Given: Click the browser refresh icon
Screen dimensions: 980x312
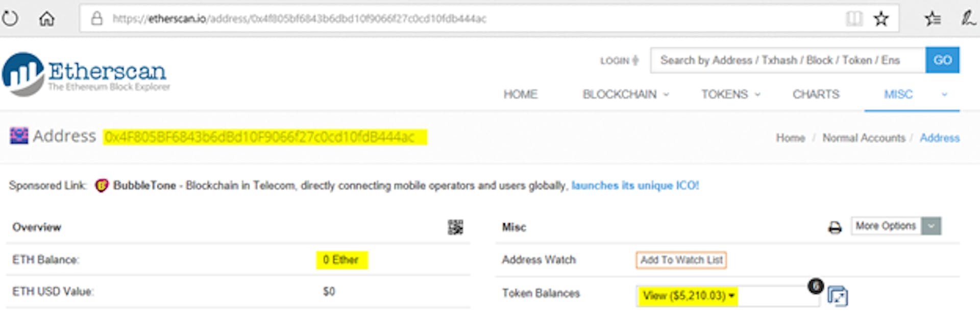Looking at the screenshot, I should 10,19.
